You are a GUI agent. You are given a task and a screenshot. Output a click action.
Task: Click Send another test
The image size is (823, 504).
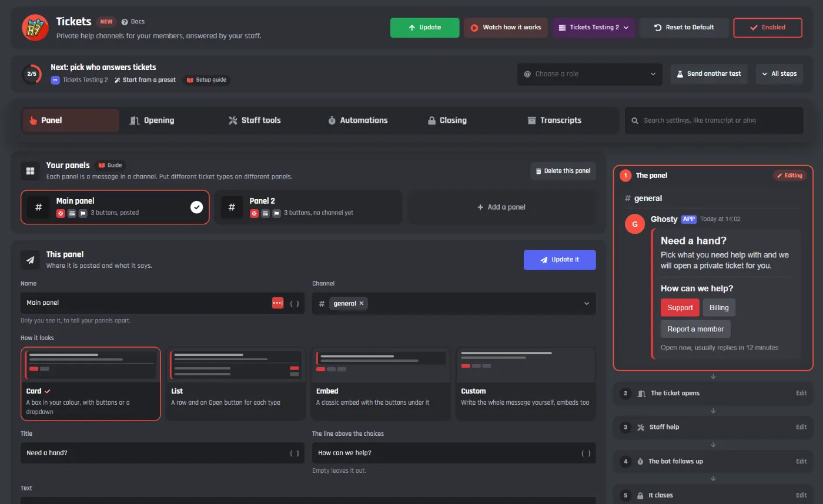[x=710, y=74]
